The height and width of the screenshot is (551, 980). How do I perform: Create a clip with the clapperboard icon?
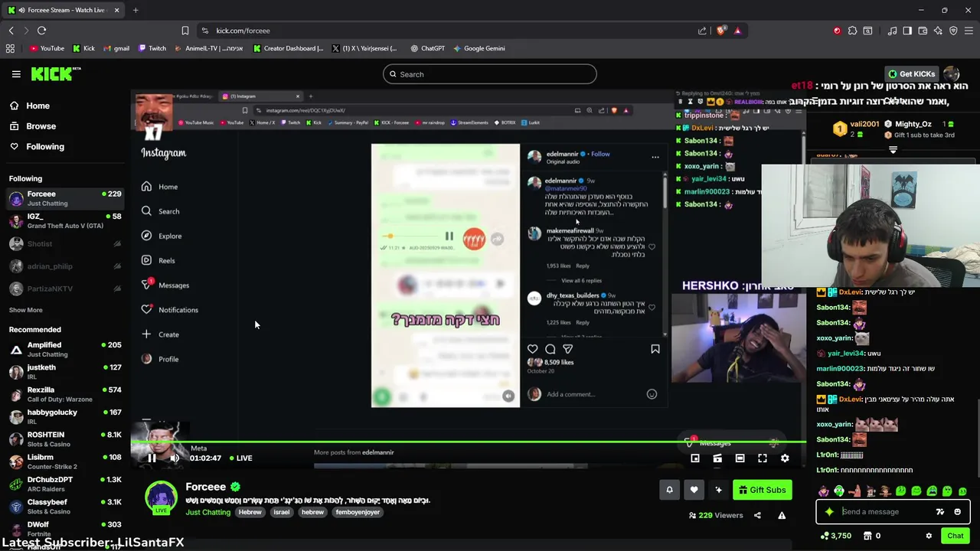(x=717, y=458)
